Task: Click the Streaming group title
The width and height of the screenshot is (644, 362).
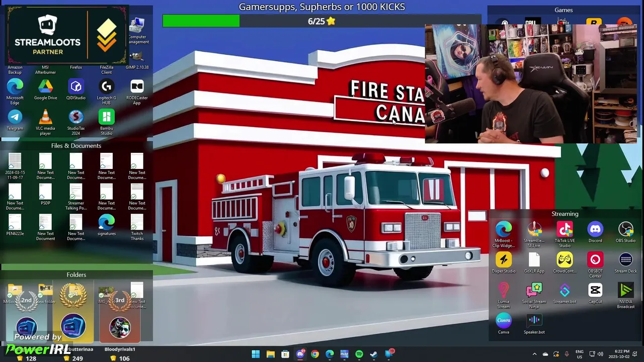Action: click(565, 214)
